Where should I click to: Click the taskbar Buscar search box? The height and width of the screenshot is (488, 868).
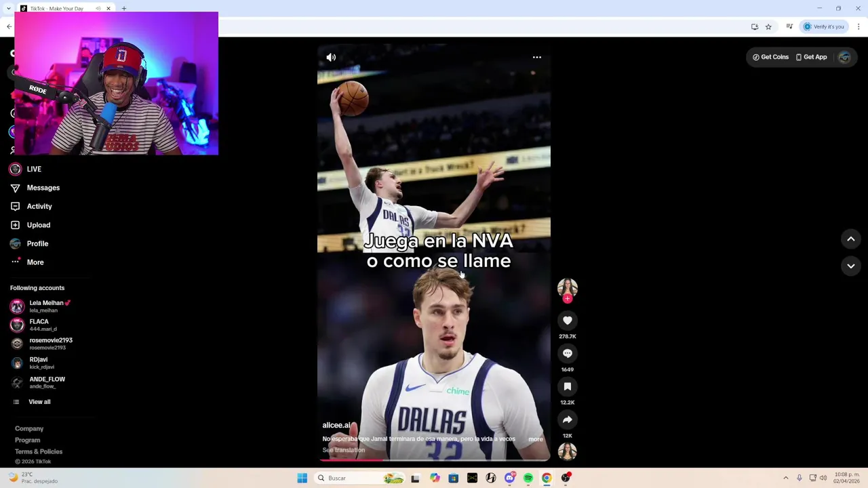(x=359, y=479)
